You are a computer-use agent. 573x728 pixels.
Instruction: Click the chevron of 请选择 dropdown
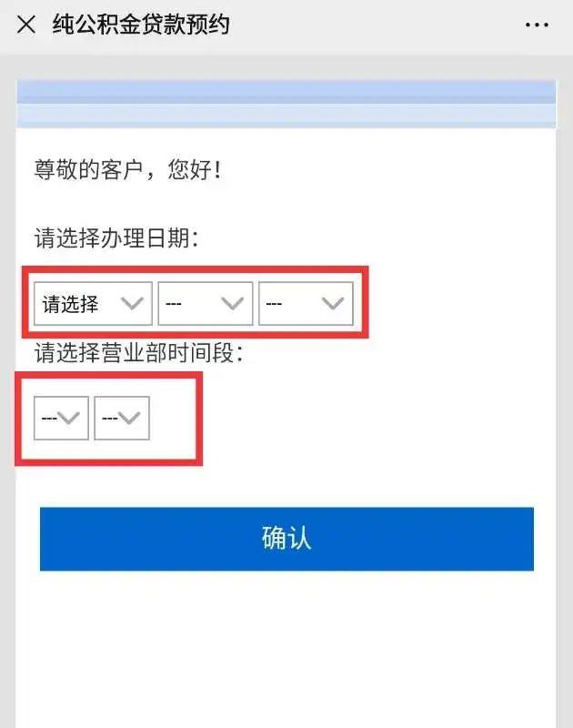point(132,304)
